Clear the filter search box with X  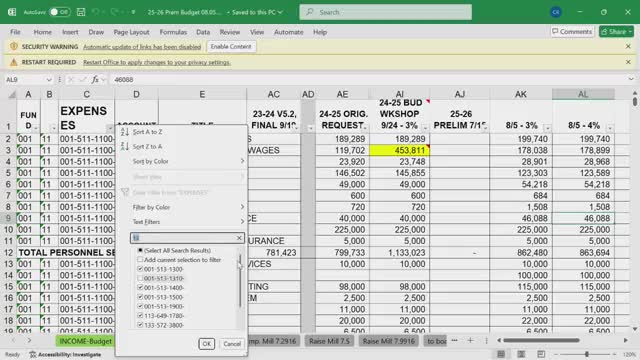[x=239, y=238]
